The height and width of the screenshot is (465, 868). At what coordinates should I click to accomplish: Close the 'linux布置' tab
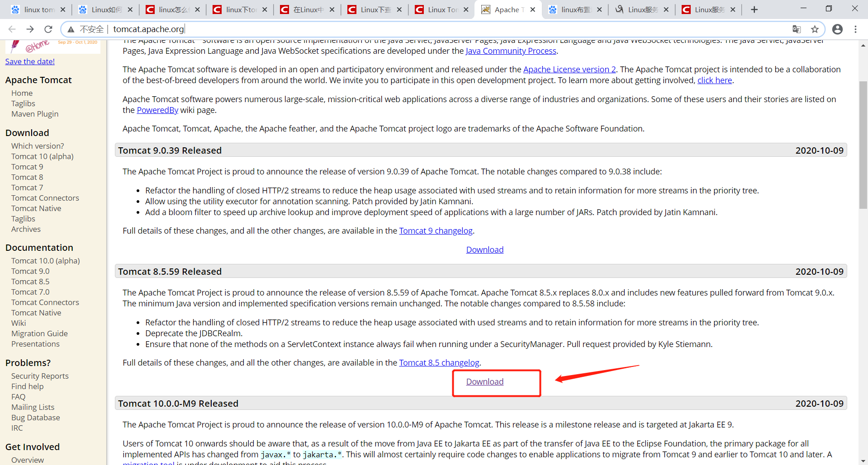tap(599, 9)
